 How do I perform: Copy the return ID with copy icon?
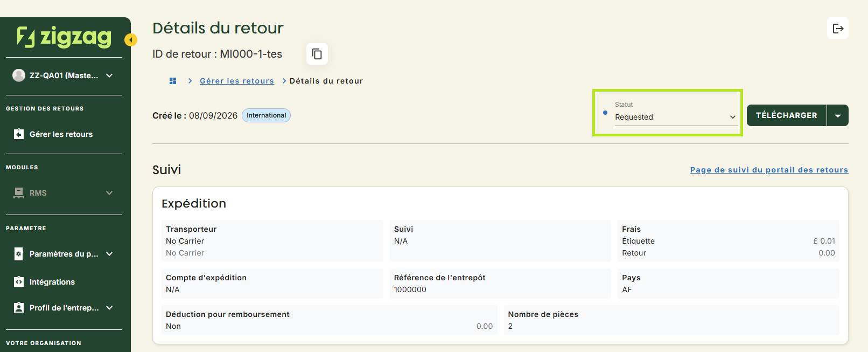coord(317,54)
